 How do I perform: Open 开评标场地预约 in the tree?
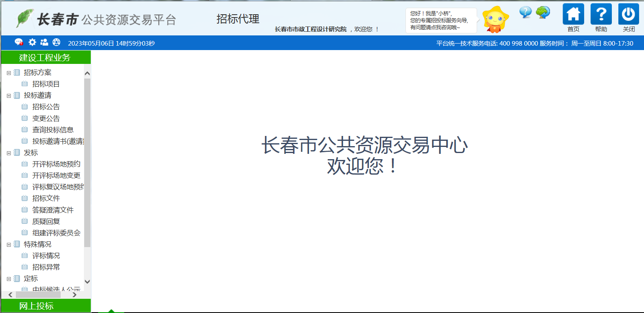[x=56, y=164]
